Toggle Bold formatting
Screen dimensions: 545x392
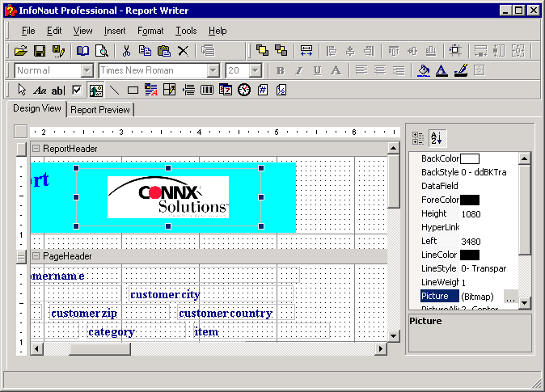click(x=280, y=70)
